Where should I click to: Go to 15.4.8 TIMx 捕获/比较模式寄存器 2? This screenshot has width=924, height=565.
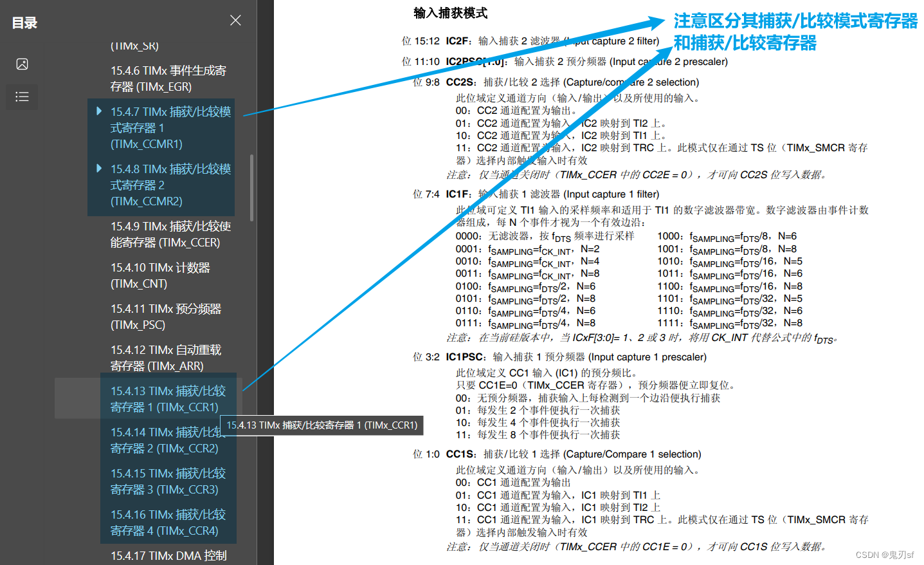pyautogui.click(x=170, y=185)
